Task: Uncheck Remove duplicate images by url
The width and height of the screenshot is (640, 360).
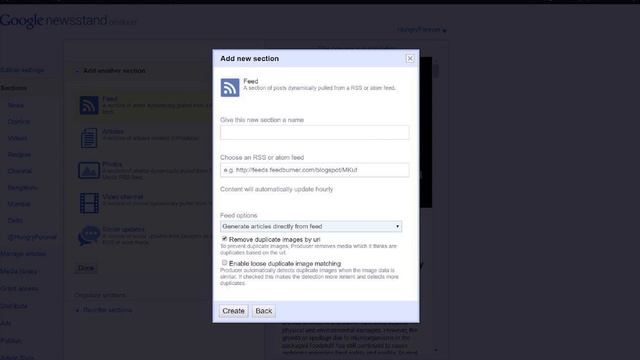Action: click(x=224, y=239)
